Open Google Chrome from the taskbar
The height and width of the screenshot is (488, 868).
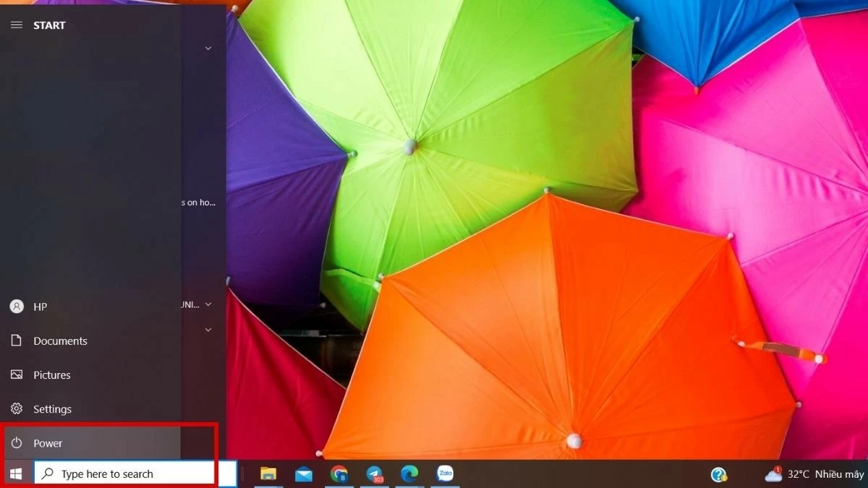tap(339, 474)
